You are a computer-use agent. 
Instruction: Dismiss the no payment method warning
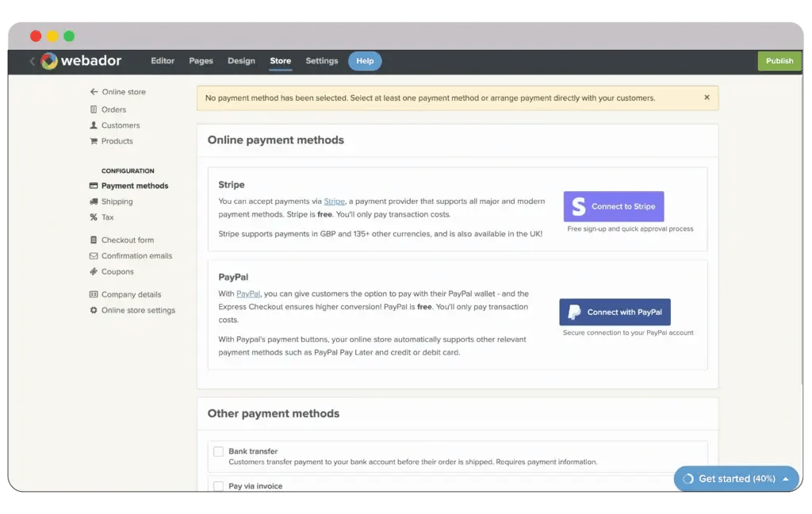(x=707, y=98)
